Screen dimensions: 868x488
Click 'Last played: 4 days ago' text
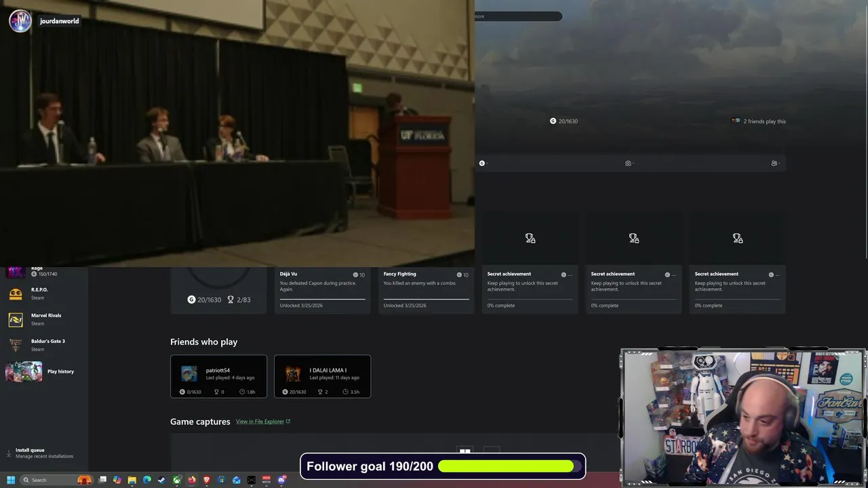(x=231, y=378)
